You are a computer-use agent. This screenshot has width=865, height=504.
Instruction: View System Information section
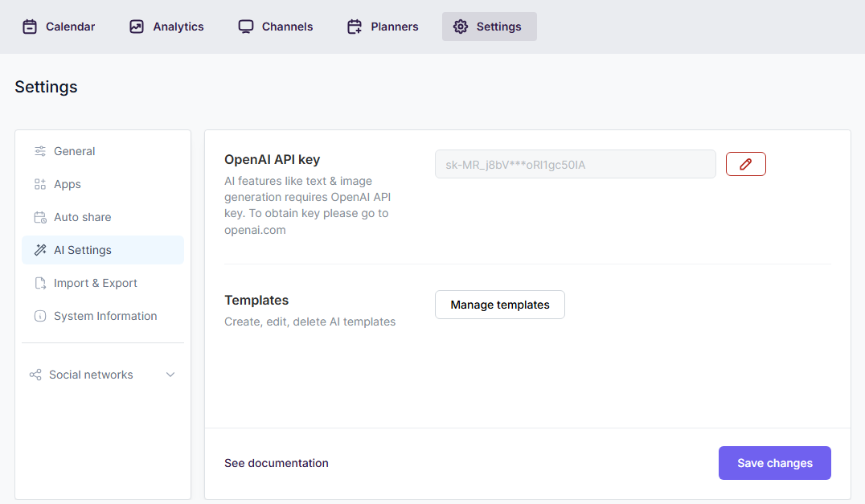tap(103, 316)
